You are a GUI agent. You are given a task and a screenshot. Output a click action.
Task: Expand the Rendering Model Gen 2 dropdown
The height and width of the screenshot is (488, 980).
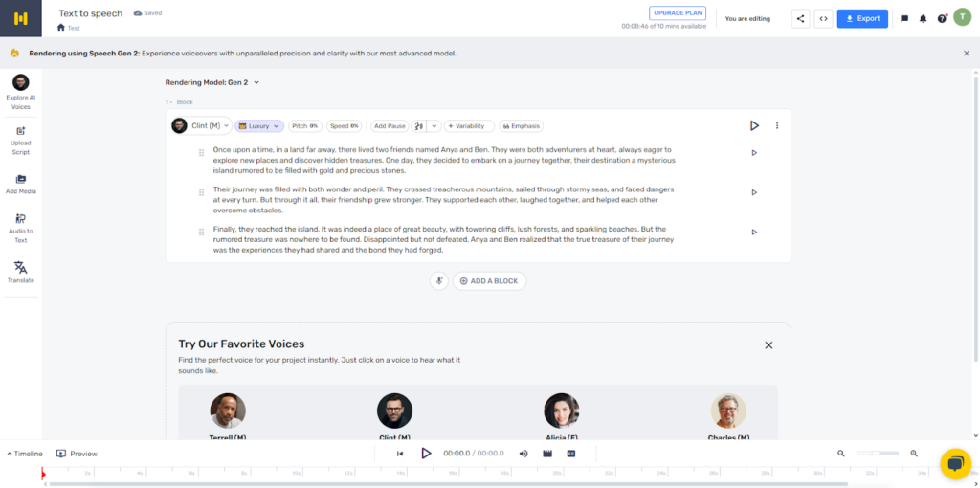(x=212, y=82)
